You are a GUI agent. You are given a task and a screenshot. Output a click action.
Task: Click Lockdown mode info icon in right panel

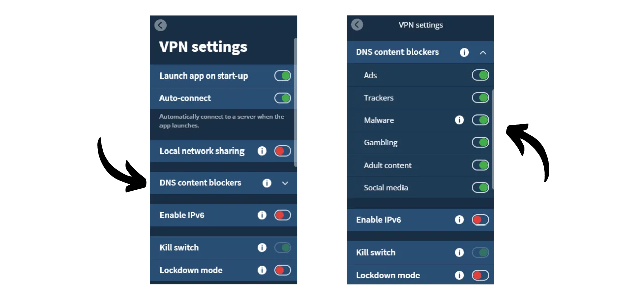(x=459, y=275)
